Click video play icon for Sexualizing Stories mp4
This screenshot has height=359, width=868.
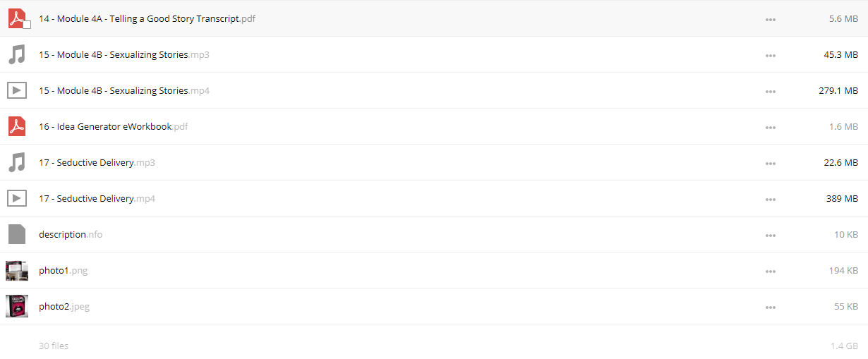[x=17, y=90]
